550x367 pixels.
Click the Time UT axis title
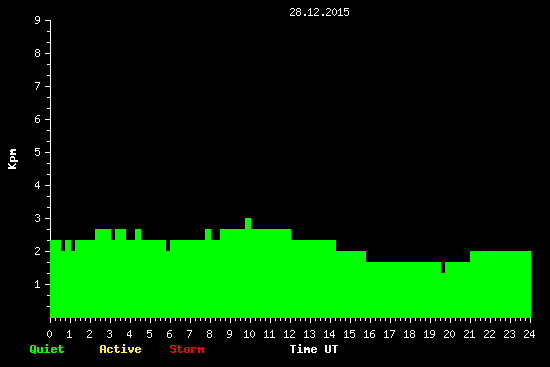(x=314, y=349)
